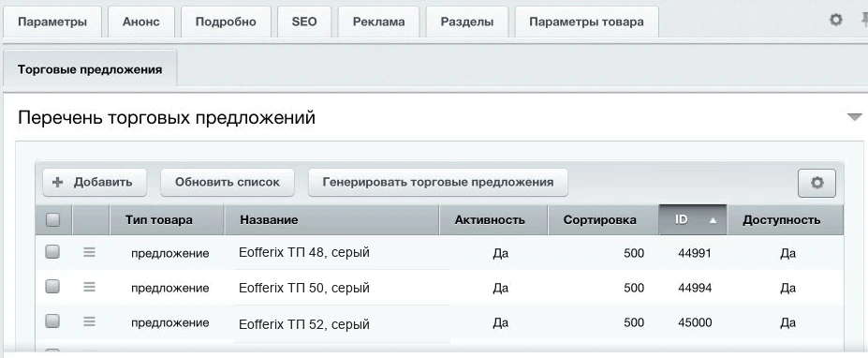Click Активность Да in ID 44994 row

click(500, 288)
